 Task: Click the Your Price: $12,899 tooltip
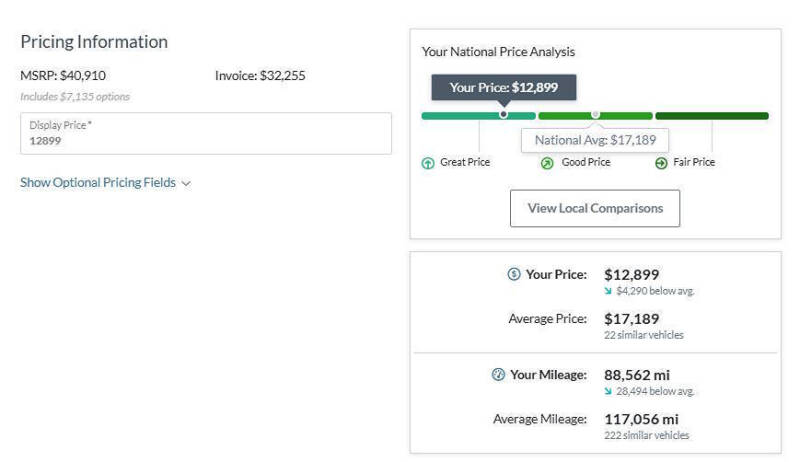(504, 87)
